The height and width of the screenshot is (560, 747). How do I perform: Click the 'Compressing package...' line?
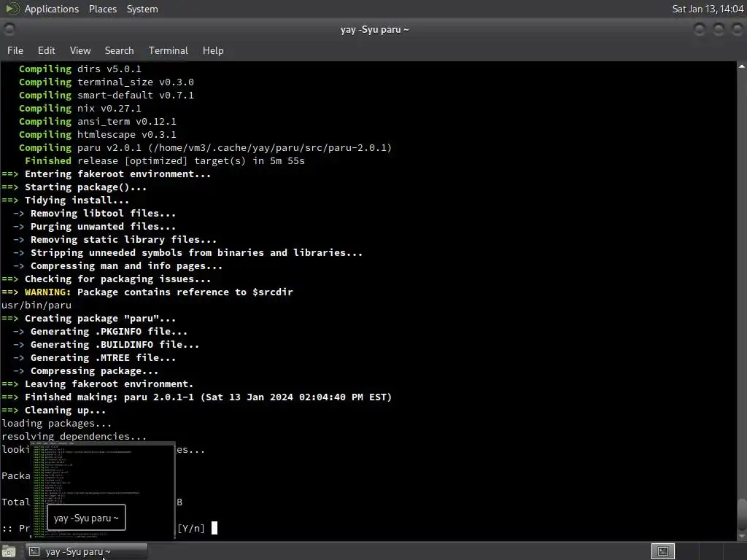[x=86, y=371]
